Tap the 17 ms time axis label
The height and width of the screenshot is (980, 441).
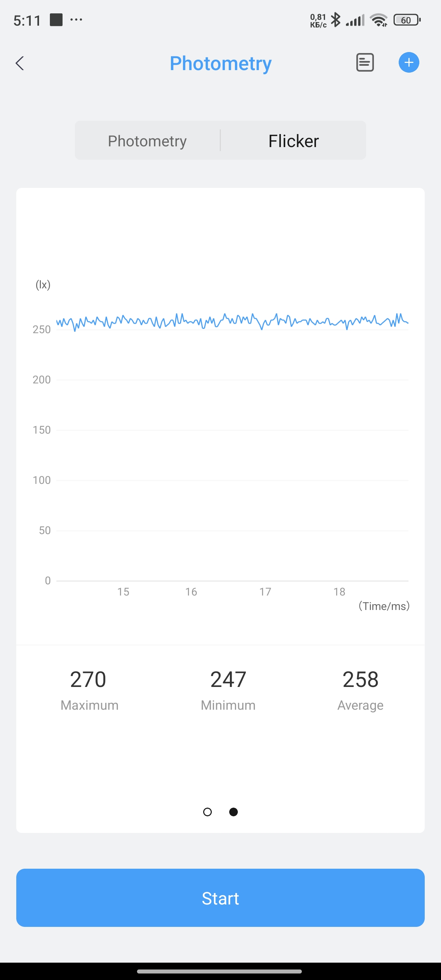coord(265,592)
